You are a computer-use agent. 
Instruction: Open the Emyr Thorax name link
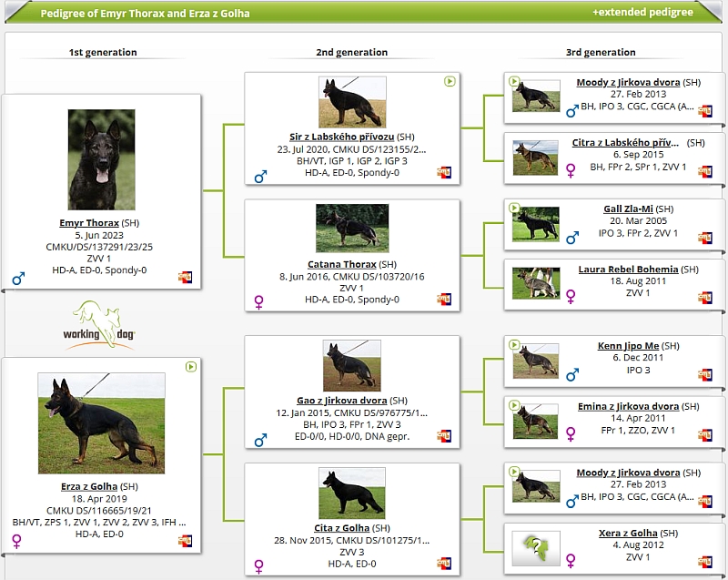(89, 222)
